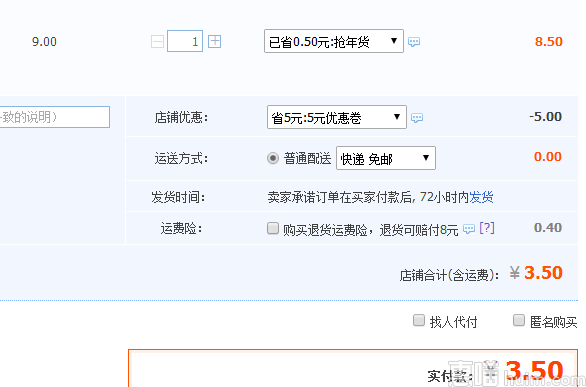This screenshot has width=586, height=387.
Task: Open the 已省0.50元:抢年货 promotion dropdown
Action: (334, 41)
